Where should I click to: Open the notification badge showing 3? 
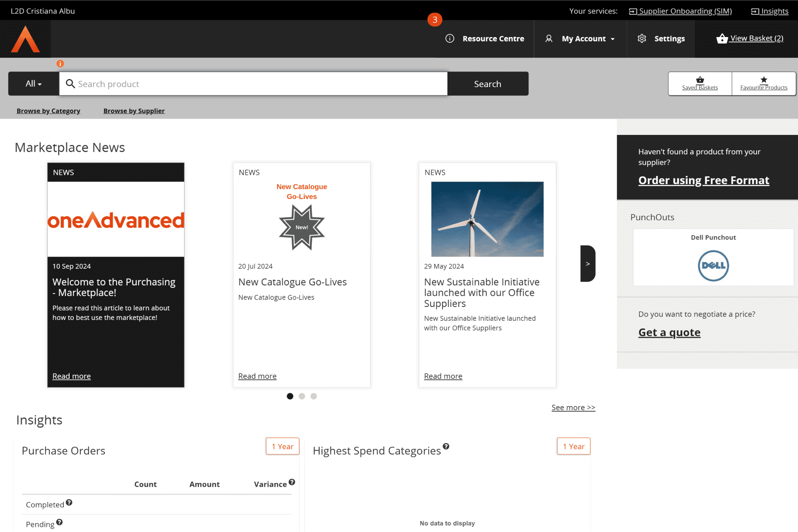434,19
